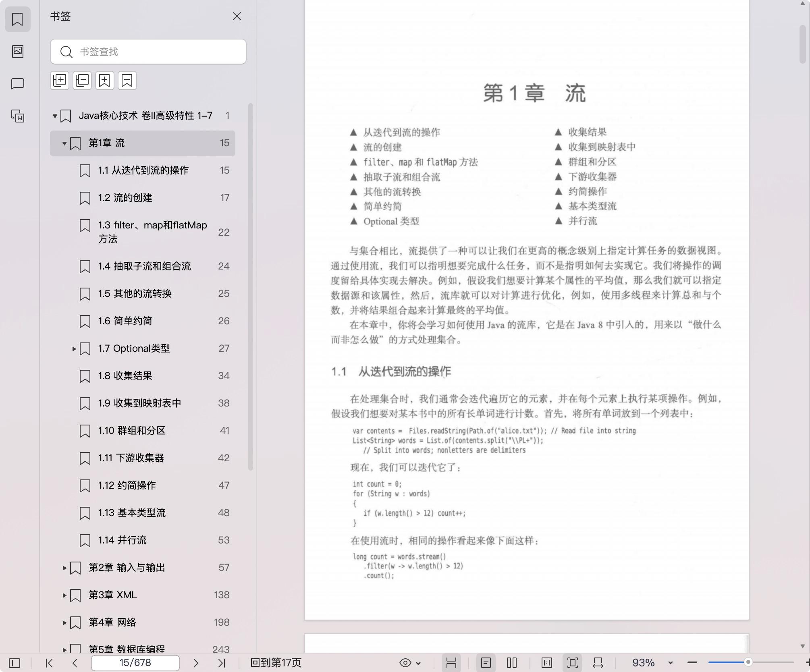This screenshot has height=672, width=810.
Task: Expand all bookmarks icon
Action: [x=60, y=81]
